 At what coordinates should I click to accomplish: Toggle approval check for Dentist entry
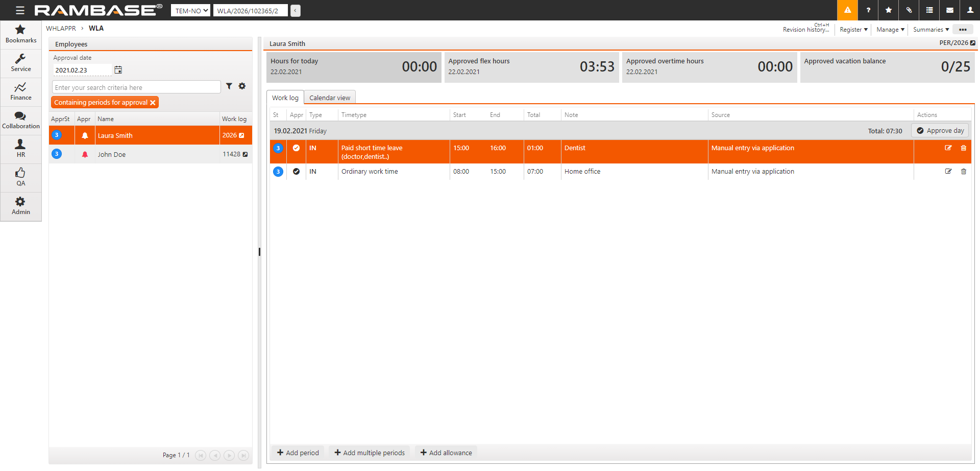point(296,148)
